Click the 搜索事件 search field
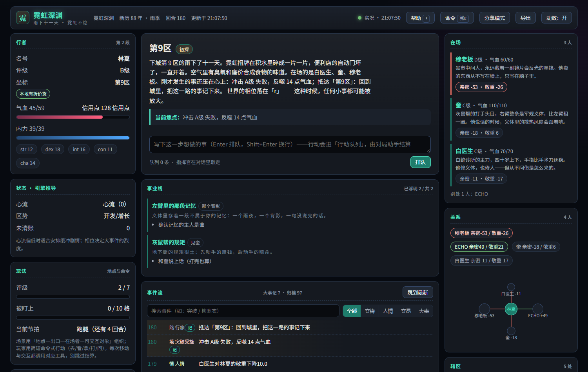 [243, 311]
